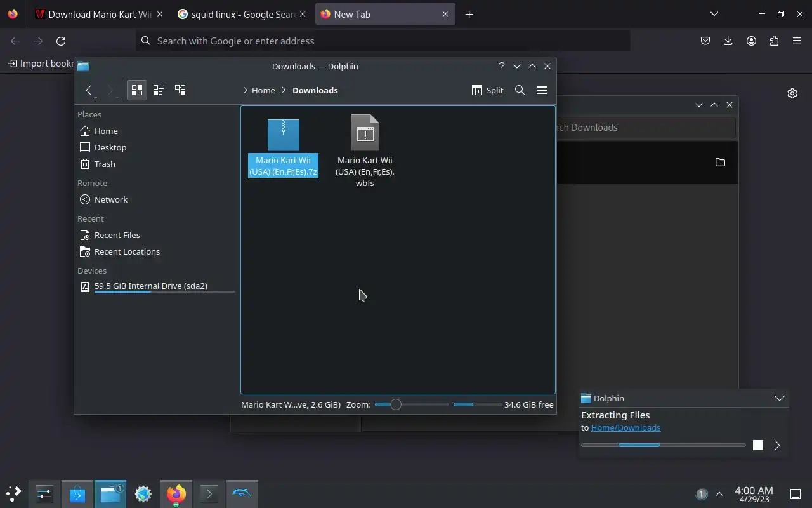Click the free disk space bar
Viewport: 812px width, 508px height.
pyautogui.click(x=477, y=404)
